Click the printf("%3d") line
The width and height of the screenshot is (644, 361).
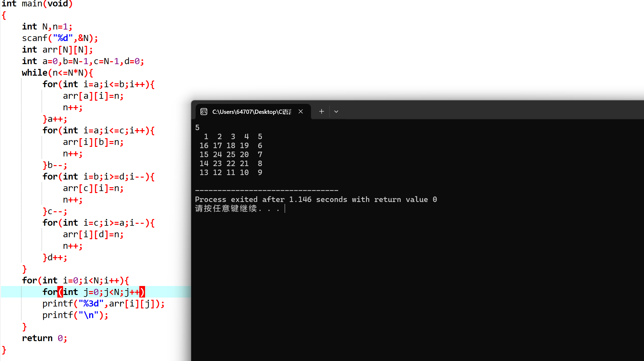click(x=103, y=304)
